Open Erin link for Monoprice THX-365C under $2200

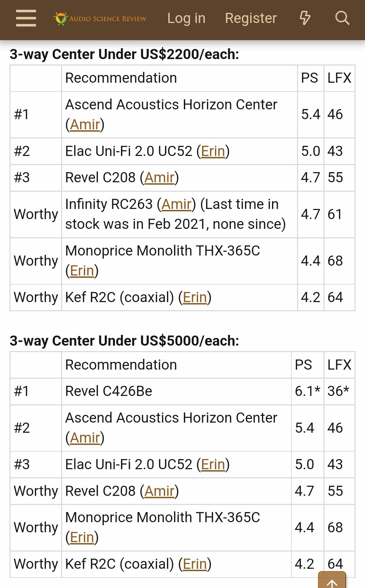pos(82,271)
